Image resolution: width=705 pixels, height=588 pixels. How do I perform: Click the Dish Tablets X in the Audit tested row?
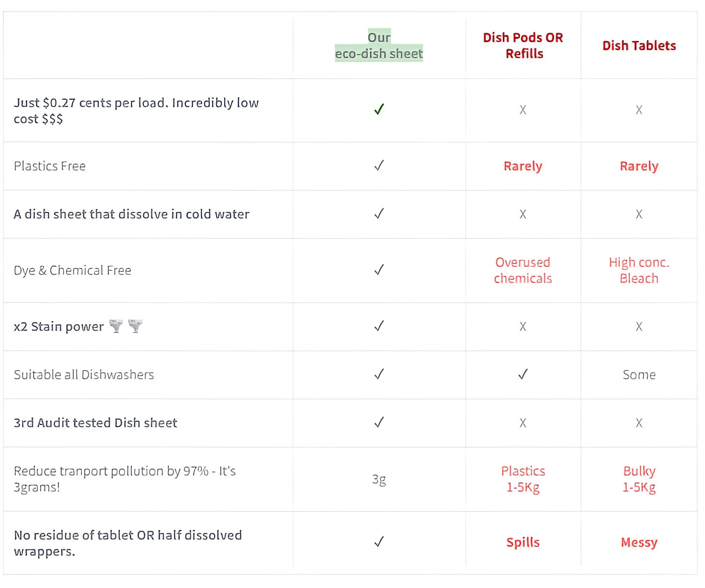(x=639, y=423)
